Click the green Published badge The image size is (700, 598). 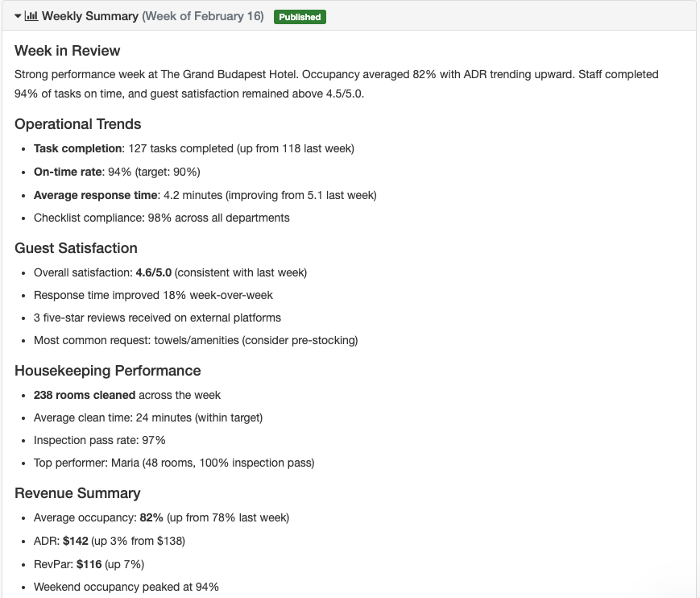click(x=300, y=17)
